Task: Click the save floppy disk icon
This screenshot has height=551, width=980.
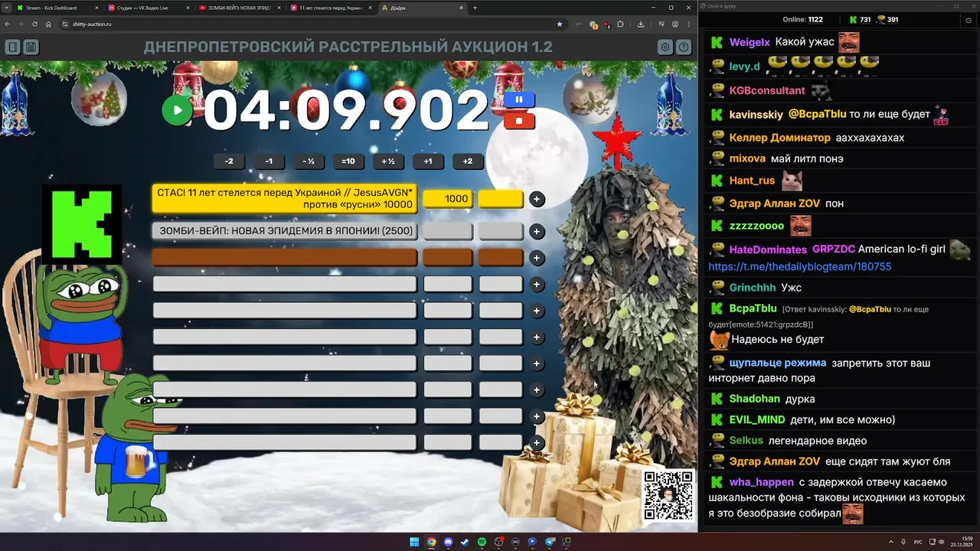Action: click(x=31, y=47)
